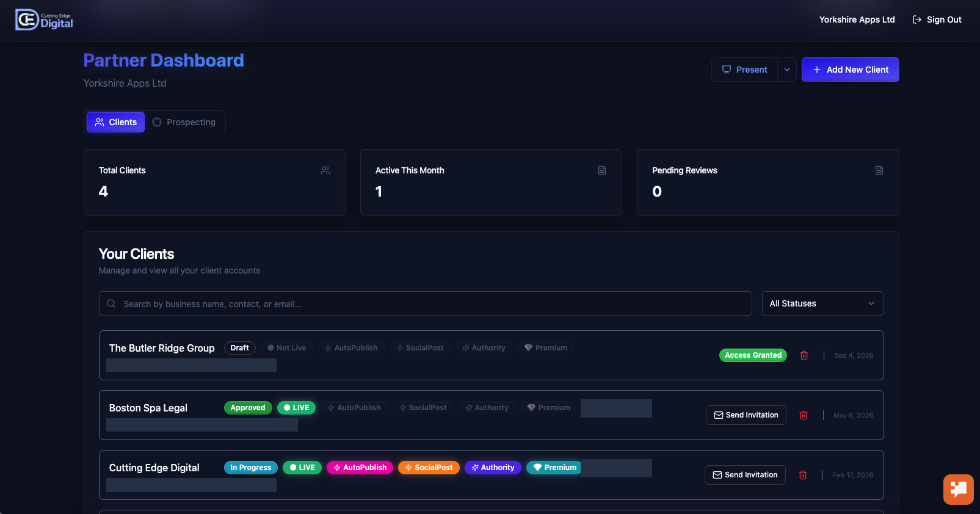Open the All Statuses dropdown
Viewport: 980px width, 514px height.
point(822,303)
